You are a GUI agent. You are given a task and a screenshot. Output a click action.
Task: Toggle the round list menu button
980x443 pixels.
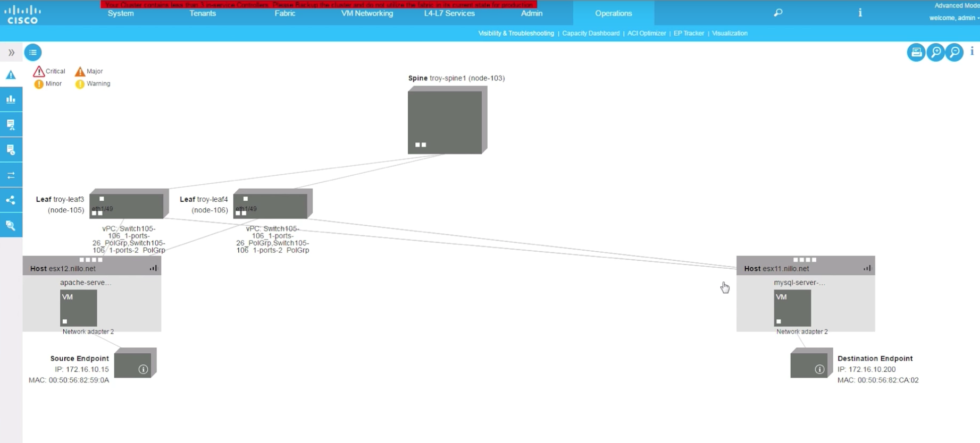(x=33, y=52)
